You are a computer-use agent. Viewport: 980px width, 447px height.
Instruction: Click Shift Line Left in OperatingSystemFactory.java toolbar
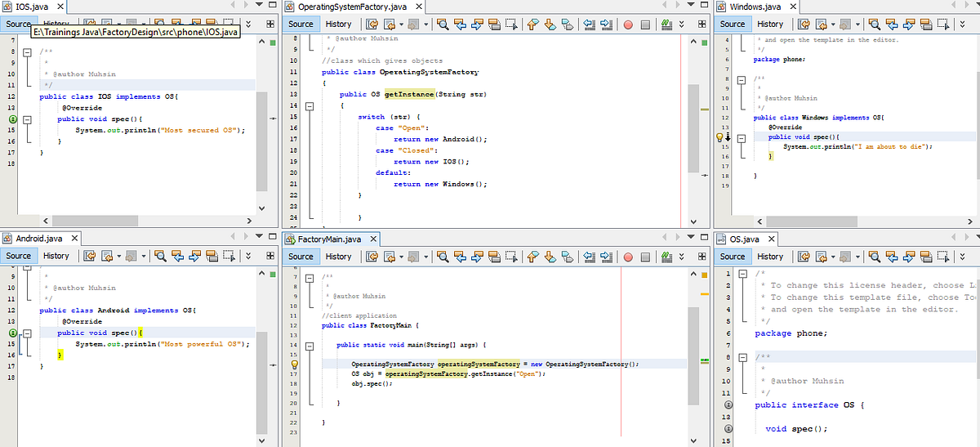point(589,25)
